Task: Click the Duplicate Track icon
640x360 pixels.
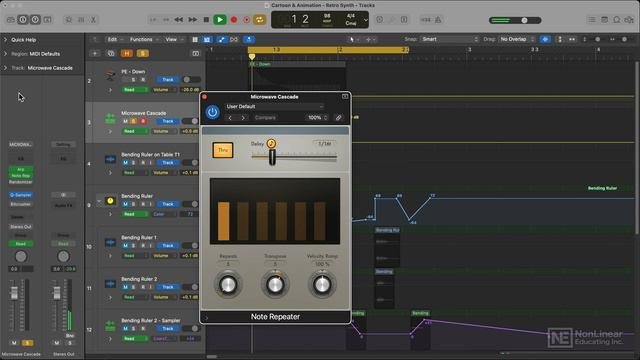Action: 111,53
